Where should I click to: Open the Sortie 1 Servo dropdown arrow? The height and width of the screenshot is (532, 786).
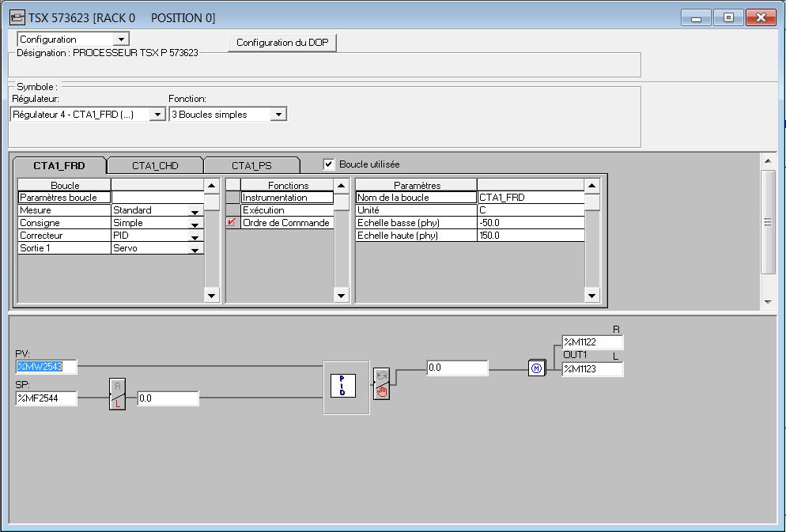[194, 249]
